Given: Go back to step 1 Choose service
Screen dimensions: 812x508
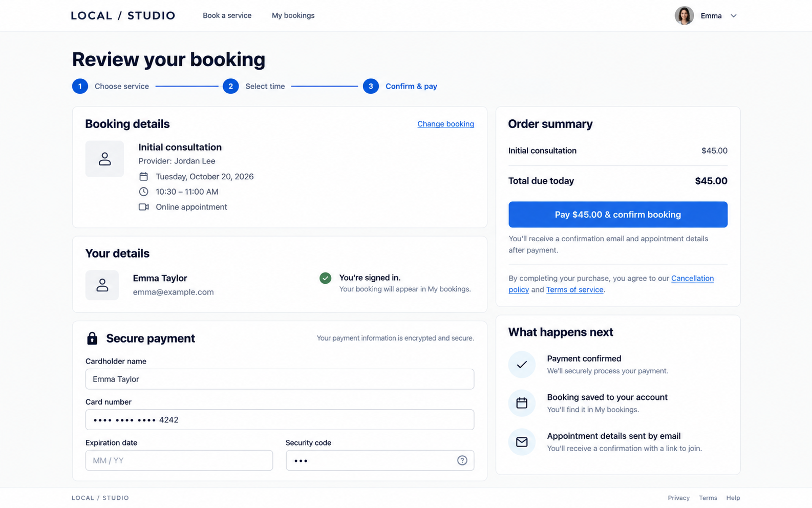Looking at the screenshot, I should pos(111,86).
